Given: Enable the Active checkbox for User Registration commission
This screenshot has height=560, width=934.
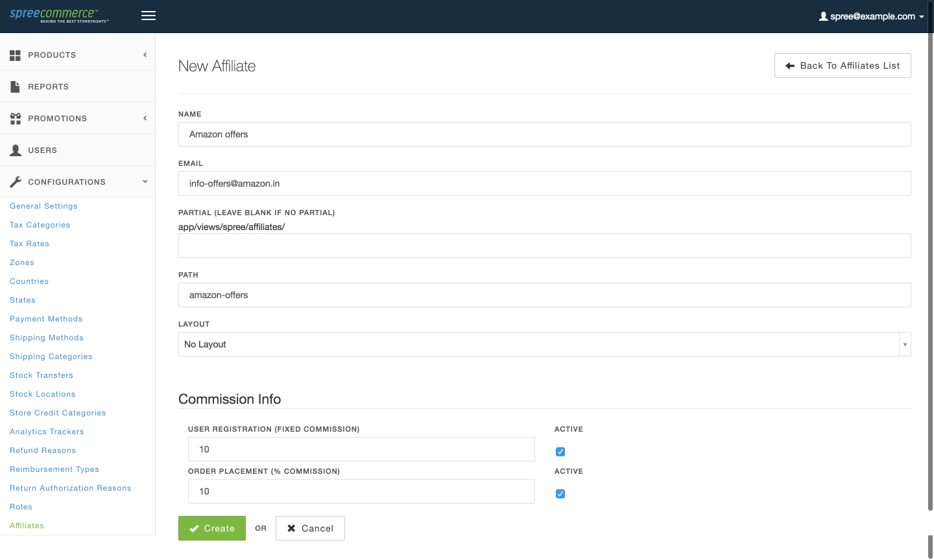Looking at the screenshot, I should tap(560, 452).
